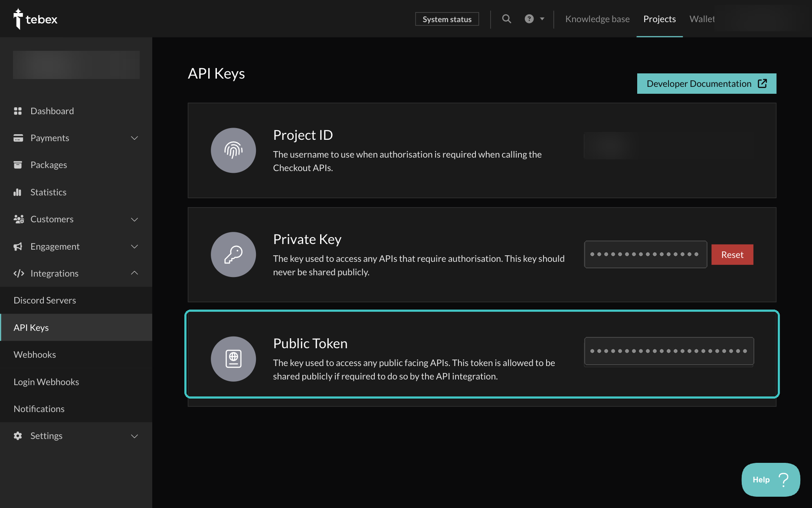812x508 pixels.
Task: Click the Private Key key icon
Action: pos(233,254)
